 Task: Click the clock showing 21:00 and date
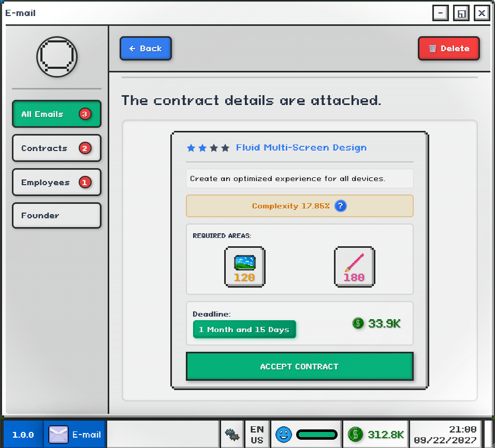445,435
